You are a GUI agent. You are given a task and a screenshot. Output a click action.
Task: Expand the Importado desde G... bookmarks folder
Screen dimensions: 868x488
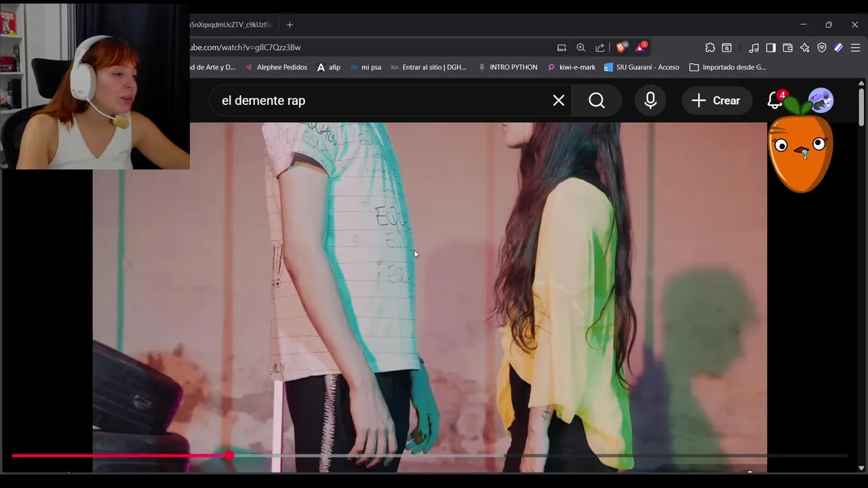[728, 67]
